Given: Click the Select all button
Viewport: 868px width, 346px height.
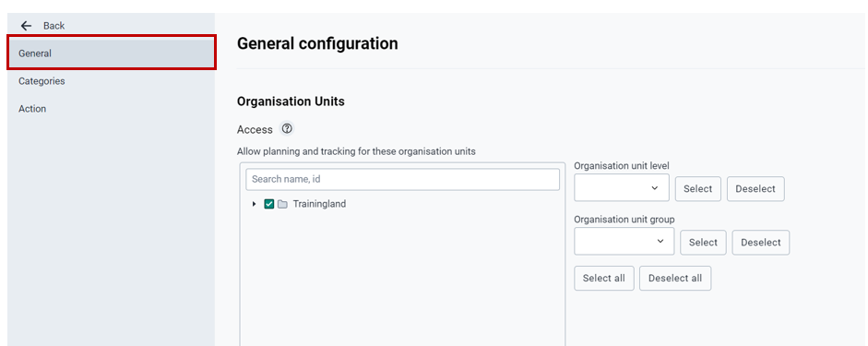Looking at the screenshot, I should click(604, 278).
